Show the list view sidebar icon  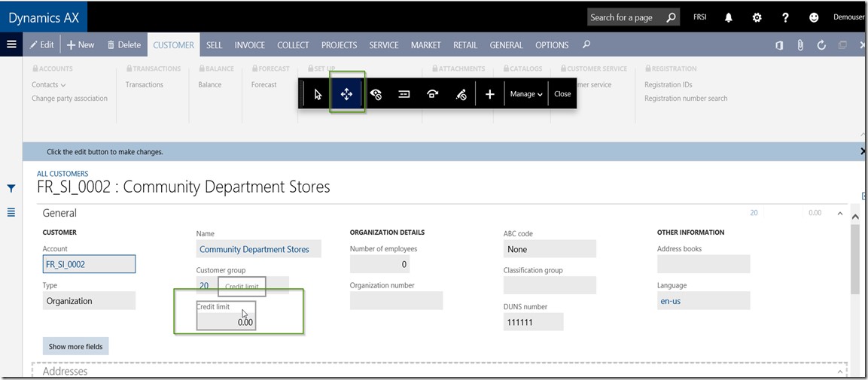11,212
